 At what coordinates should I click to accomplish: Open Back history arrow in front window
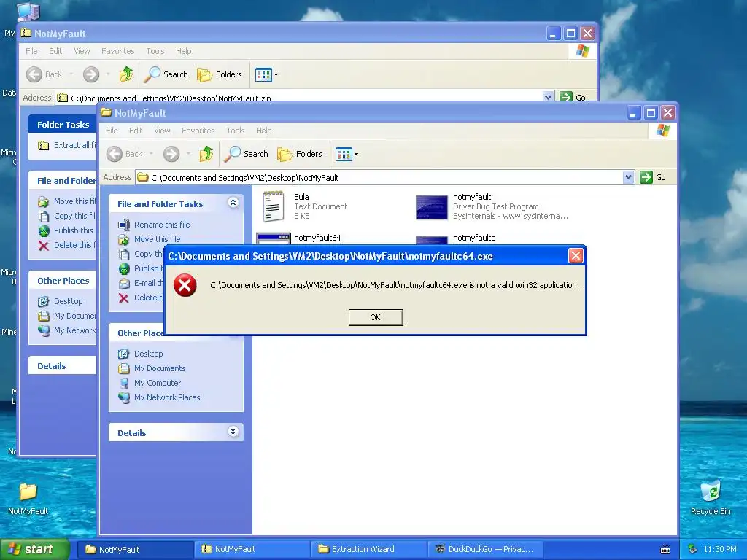coord(151,154)
